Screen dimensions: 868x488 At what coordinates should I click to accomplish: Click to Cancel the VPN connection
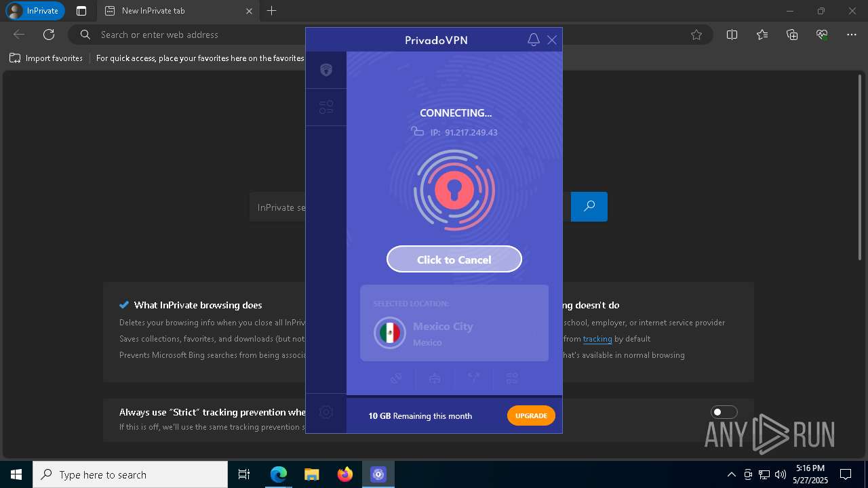click(454, 260)
